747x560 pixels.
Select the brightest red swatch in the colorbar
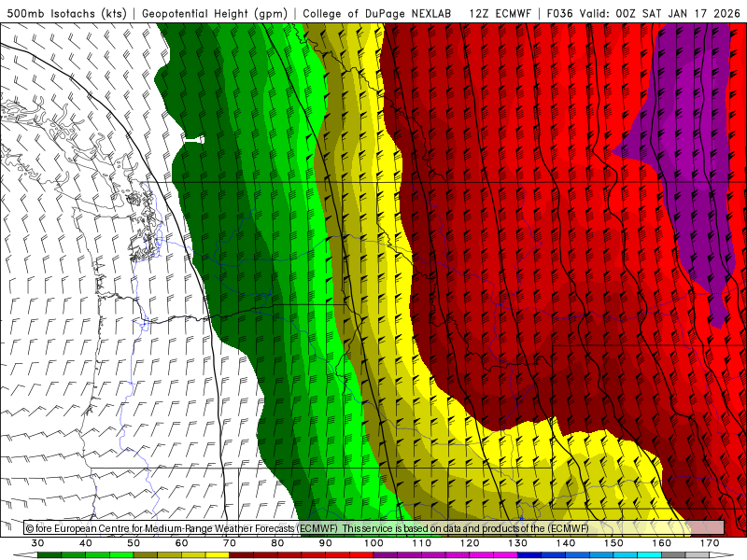[361, 555]
